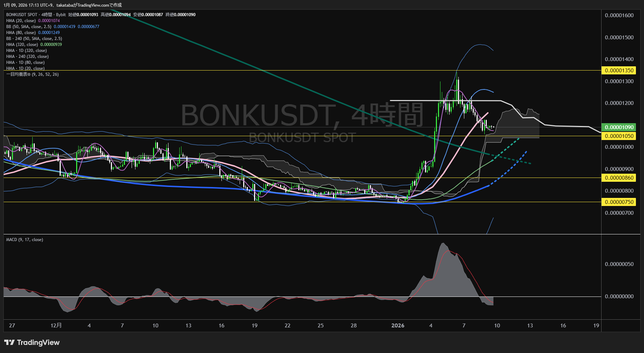The width and height of the screenshot is (644, 353).
Task: Click the MACD zero axis tick 0.00000000
Action: pyautogui.click(x=619, y=297)
